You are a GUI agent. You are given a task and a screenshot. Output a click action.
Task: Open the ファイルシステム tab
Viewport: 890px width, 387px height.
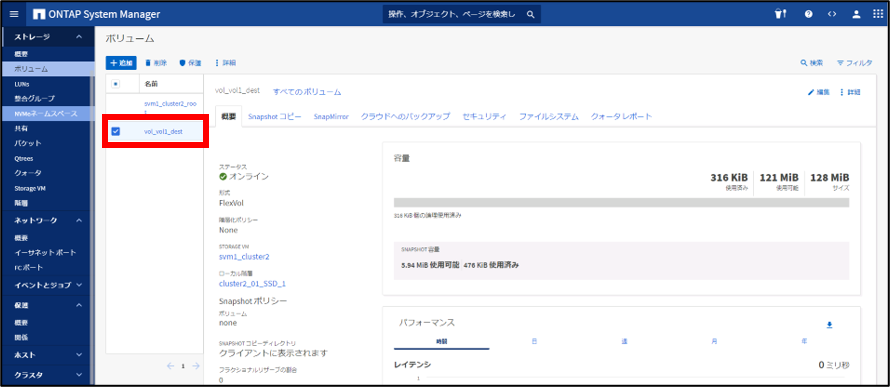(x=549, y=116)
